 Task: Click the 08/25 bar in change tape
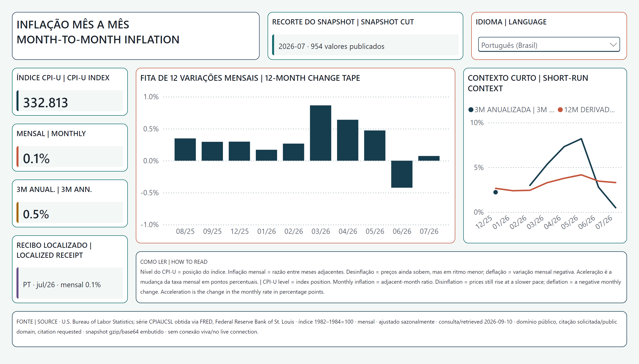tap(185, 150)
